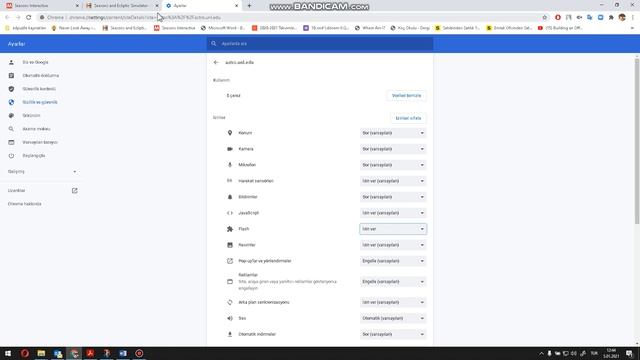Screen dimensions: 640x360
Task: Open Siz ve Google in the sidebar
Action: click(36, 62)
